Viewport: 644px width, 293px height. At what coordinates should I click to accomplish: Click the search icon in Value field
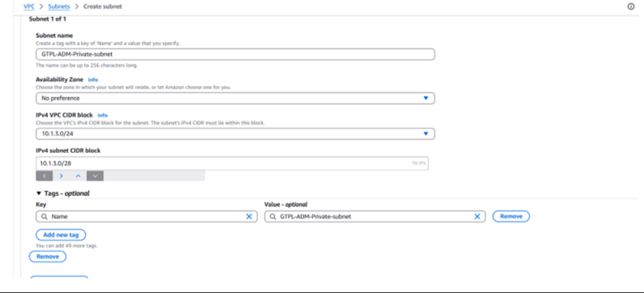272,217
